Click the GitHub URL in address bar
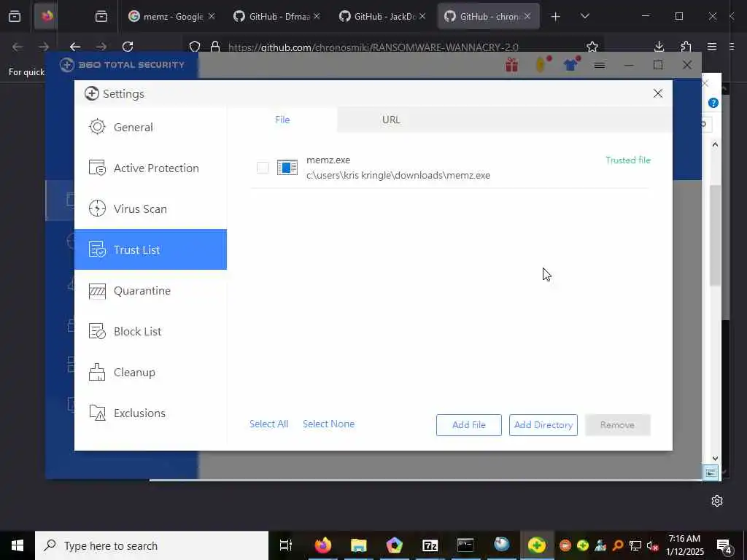747x560 pixels. (x=373, y=47)
